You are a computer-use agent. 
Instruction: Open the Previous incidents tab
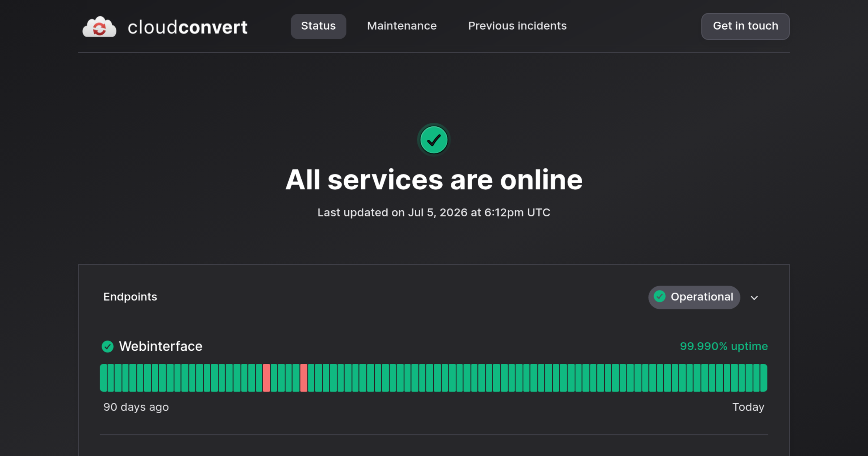pyautogui.click(x=517, y=26)
